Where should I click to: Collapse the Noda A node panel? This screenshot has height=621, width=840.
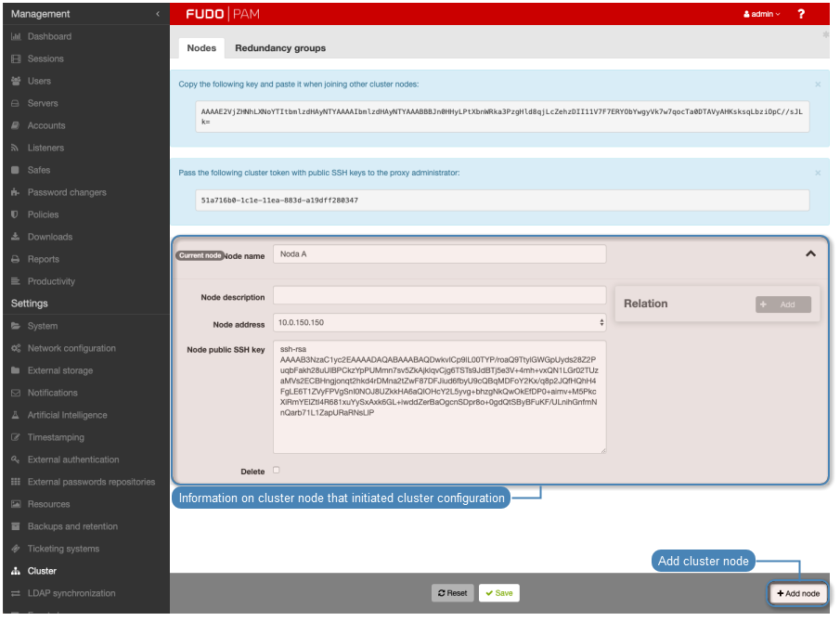809,252
